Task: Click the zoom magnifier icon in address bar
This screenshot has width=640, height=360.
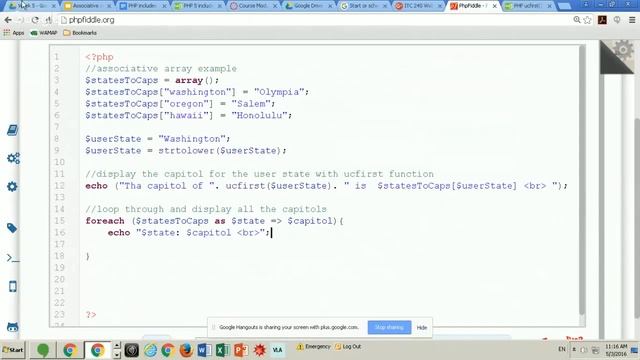Action: pos(577,20)
